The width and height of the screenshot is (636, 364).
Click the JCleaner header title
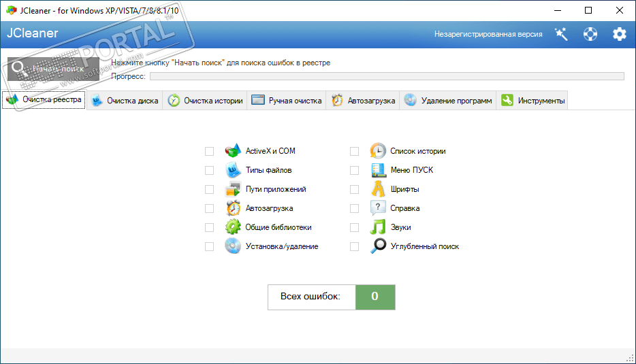click(x=33, y=33)
